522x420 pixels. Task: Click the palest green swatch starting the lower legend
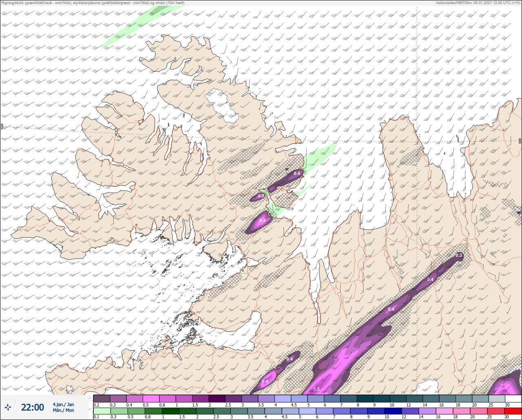click(x=102, y=411)
